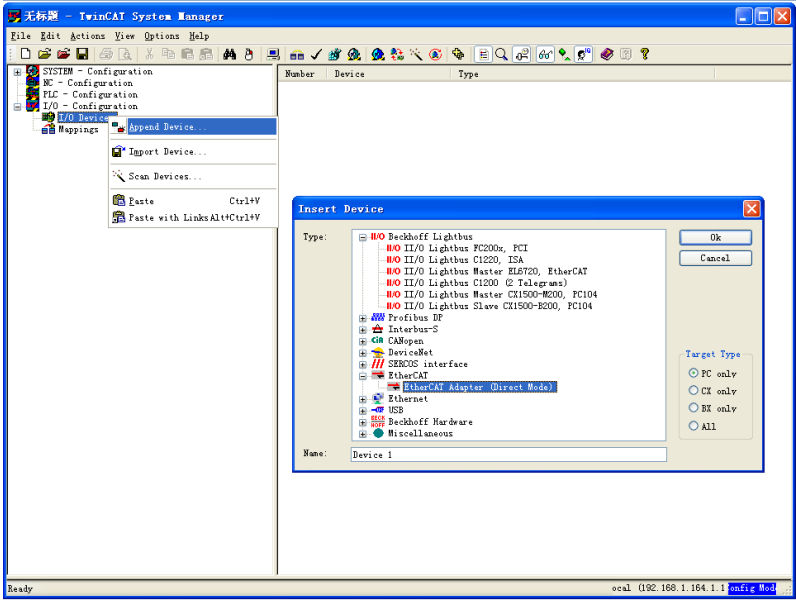
Task: Open the File menu
Action: 21,36
